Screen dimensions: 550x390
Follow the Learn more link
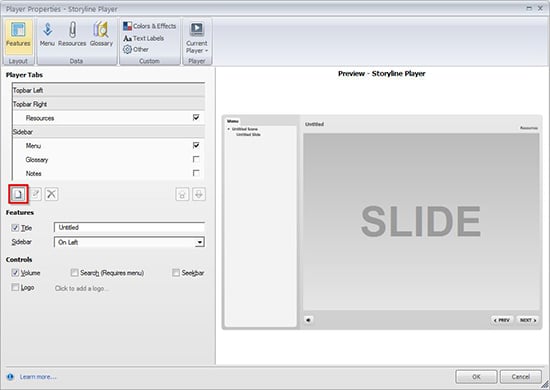pos(38,377)
